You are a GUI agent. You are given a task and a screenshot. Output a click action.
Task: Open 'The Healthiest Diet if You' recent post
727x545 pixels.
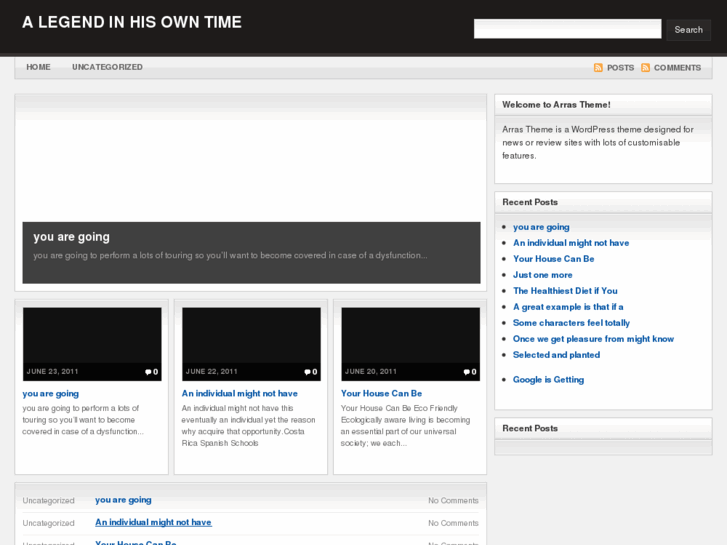[565, 291]
